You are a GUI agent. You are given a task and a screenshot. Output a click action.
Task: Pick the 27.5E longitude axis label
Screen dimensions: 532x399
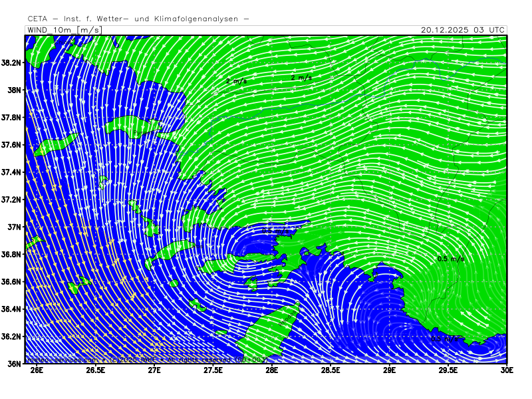(x=213, y=371)
